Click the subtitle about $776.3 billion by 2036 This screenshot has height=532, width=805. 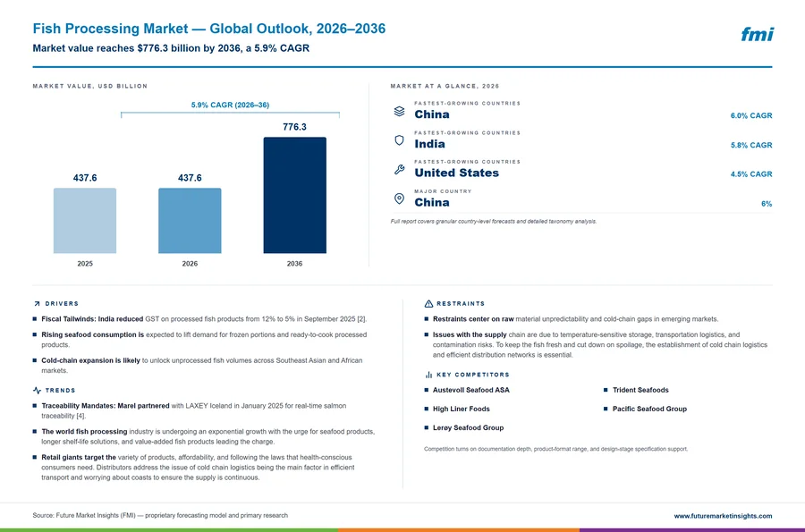click(x=171, y=48)
